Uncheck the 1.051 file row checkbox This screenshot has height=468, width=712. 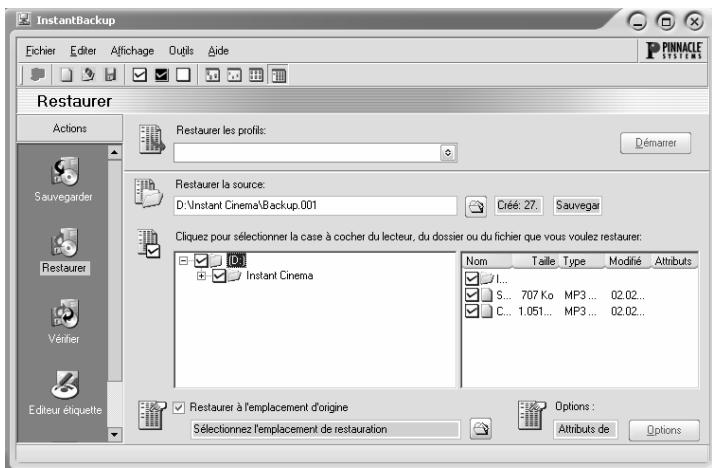tap(472, 311)
